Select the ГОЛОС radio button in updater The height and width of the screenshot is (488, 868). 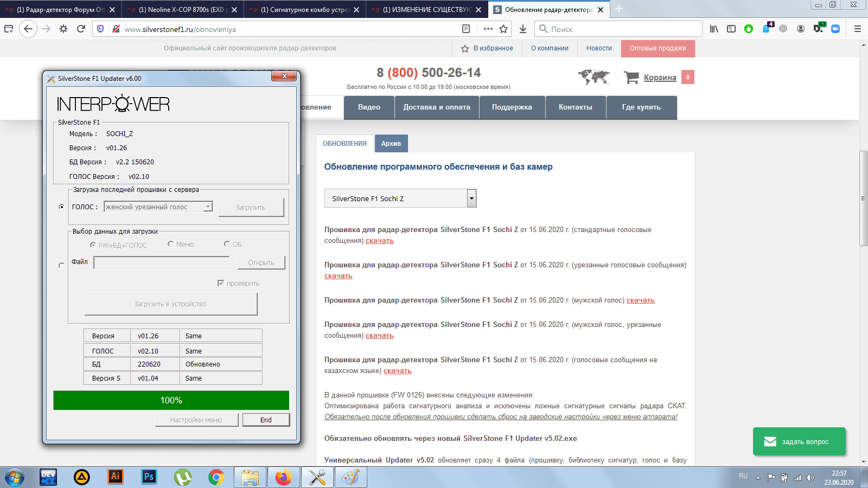61,207
